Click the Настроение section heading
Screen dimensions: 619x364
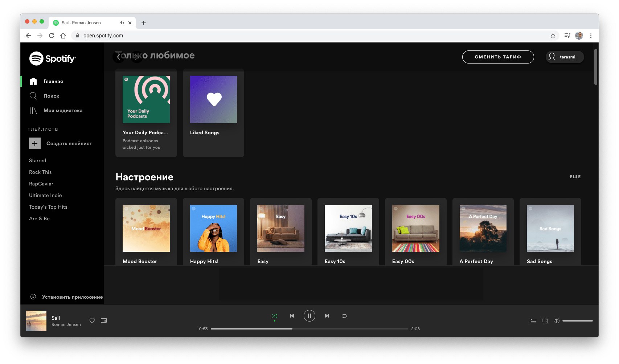(x=144, y=177)
